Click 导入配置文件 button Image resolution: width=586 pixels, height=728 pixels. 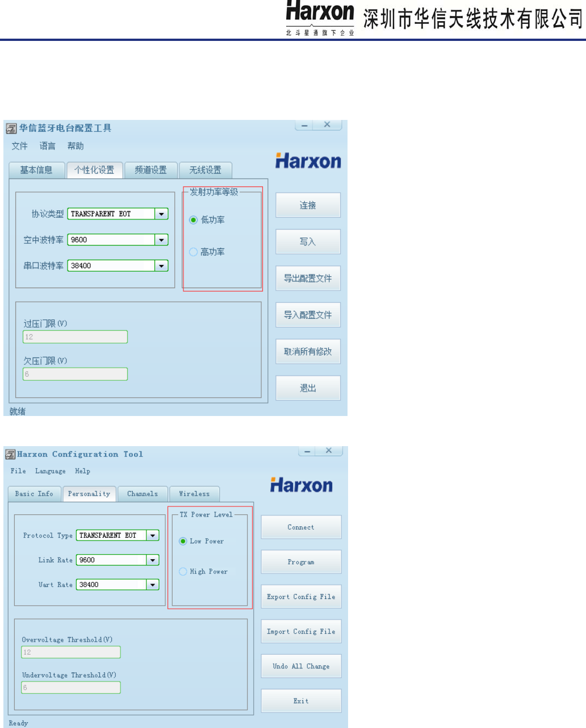coord(308,315)
